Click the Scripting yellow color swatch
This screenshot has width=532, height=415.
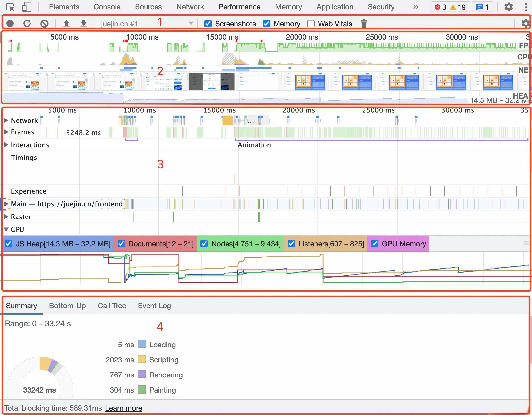[142, 359]
